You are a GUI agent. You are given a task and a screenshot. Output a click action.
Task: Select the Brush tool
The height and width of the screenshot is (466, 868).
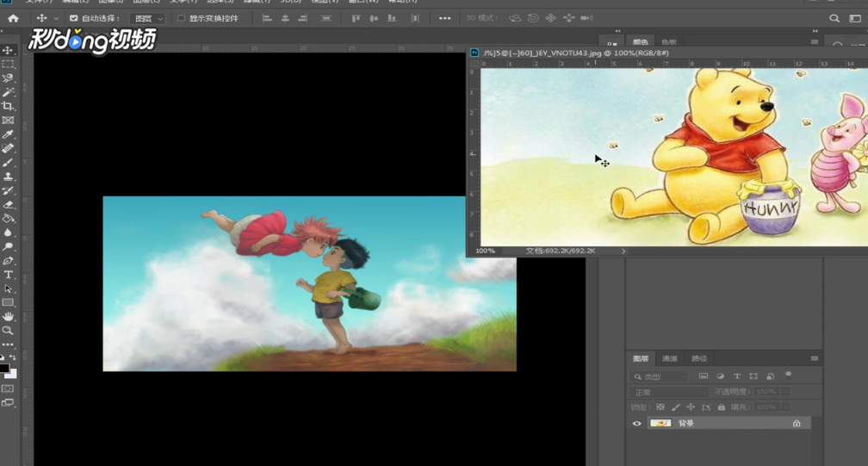tap(8, 163)
